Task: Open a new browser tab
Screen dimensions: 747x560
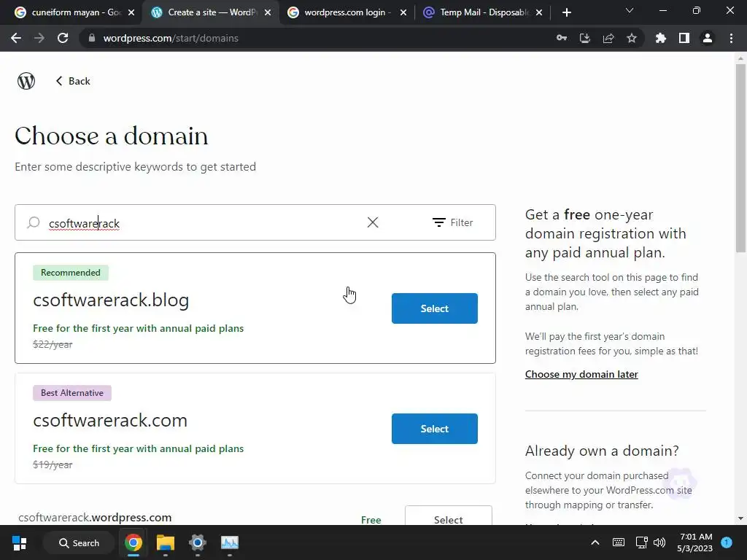Action: tap(566, 12)
